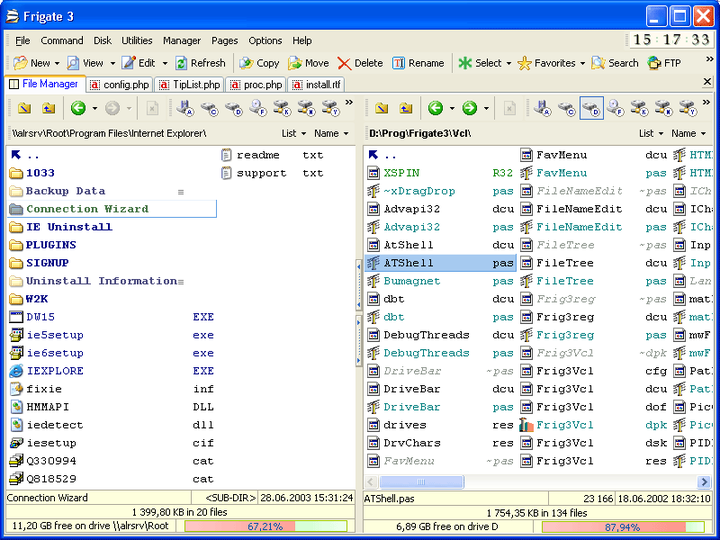Open the Favorites dropdown
Viewport: 720px width, 540px height.
point(582,63)
